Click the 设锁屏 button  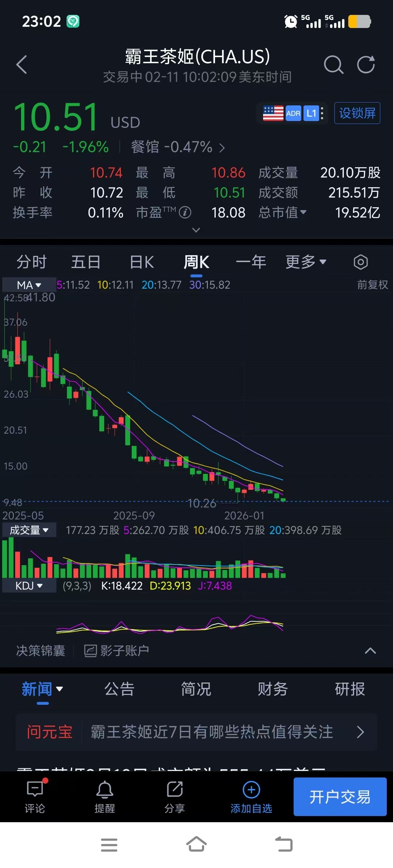tap(357, 113)
